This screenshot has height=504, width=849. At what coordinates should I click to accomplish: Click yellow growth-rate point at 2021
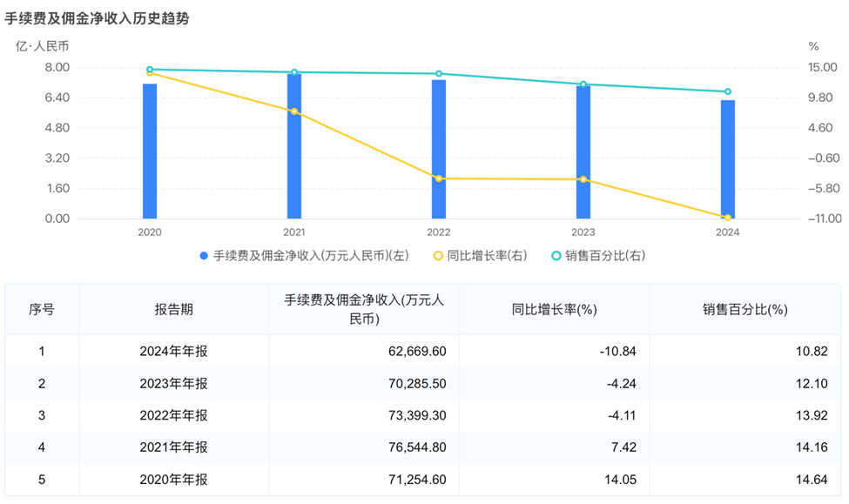[294, 111]
